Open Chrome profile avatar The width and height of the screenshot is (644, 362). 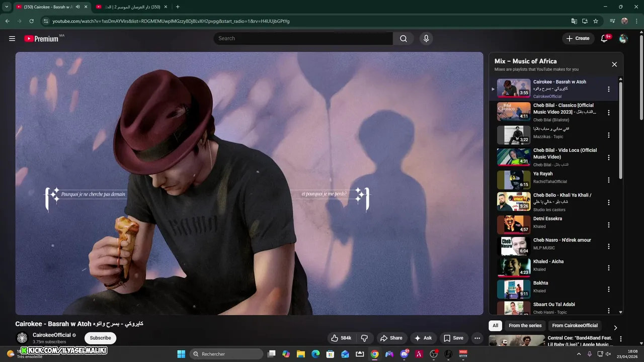coord(624,21)
